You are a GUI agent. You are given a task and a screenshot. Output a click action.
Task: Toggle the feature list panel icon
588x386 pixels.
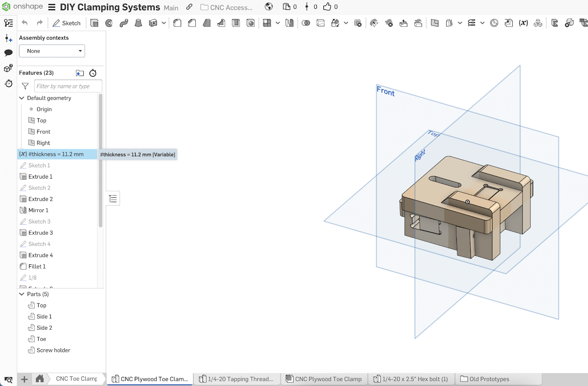8,23
